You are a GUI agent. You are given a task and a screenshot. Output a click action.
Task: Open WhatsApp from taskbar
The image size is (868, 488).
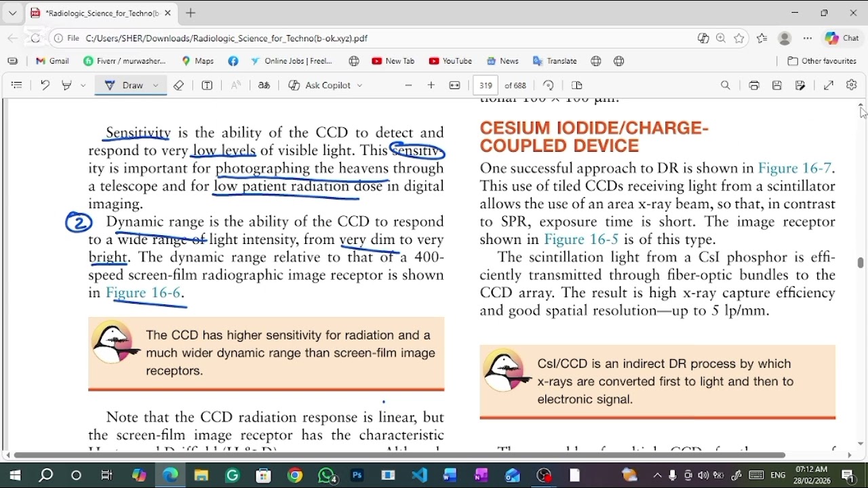pyautogui.click(x=327, y=475)
